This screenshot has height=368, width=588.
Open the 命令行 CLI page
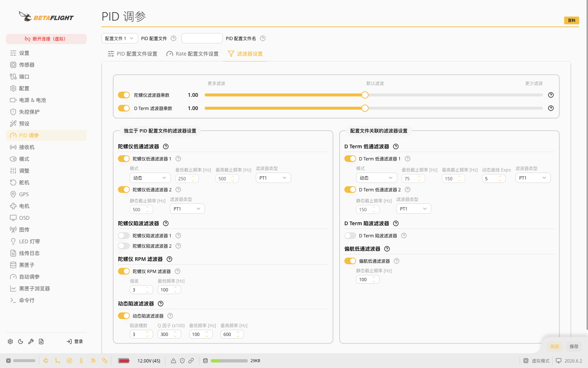pyautogui.click(x=46, y=300)
